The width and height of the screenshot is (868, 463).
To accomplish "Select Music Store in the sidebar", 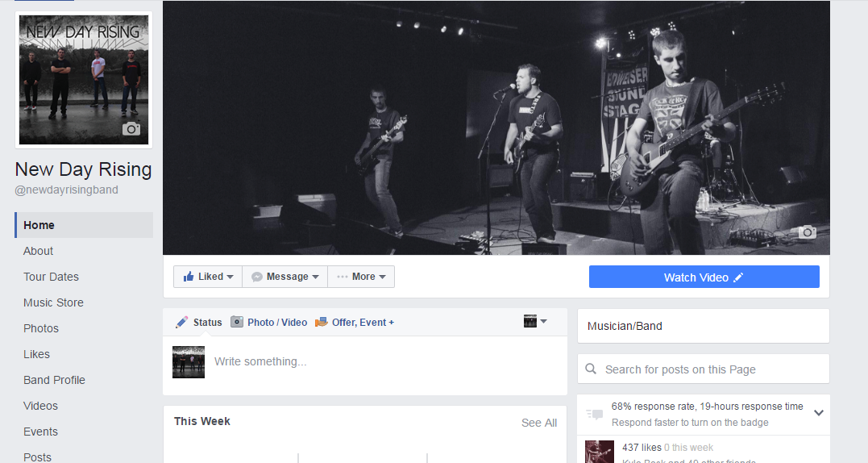I will (x=53, y=302).
